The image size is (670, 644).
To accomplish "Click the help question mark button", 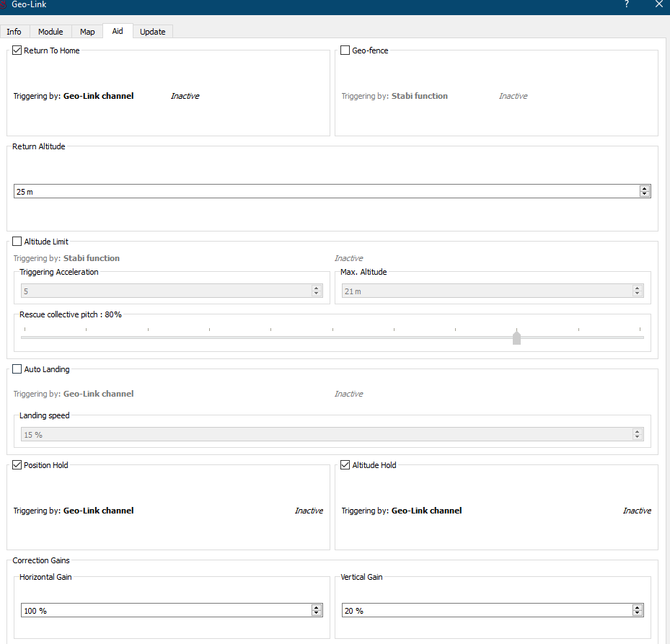I will pyautogui.click(x=626, y=4).
